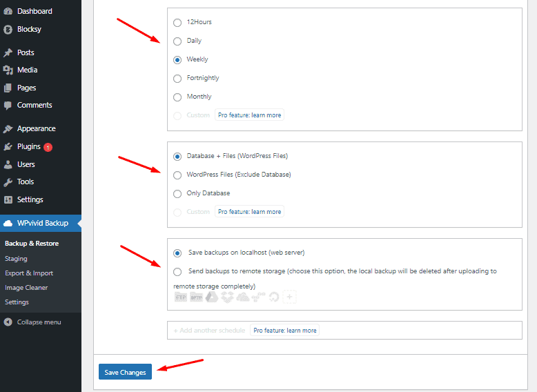Select the Weekly backup schedule
This screenshot has width=537, height=392.
coord(177,60)
